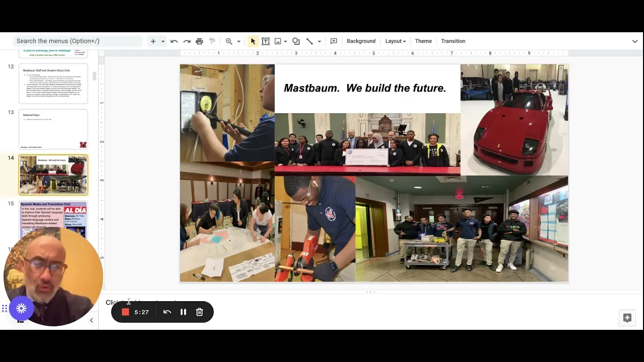Image resolution: width=644 pixels, height=362 pixels.
Task: Click the notes resize dots below the slide
Action: (x=371, y=292)
